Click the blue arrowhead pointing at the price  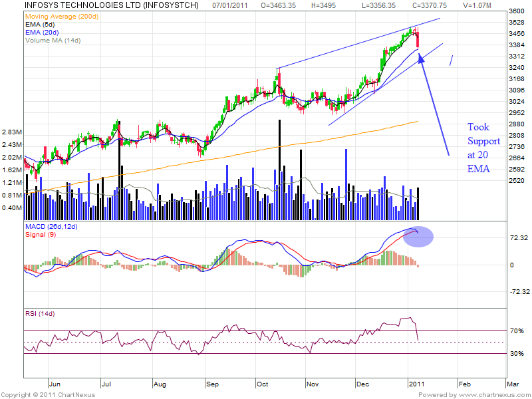[x=421, y=59]
